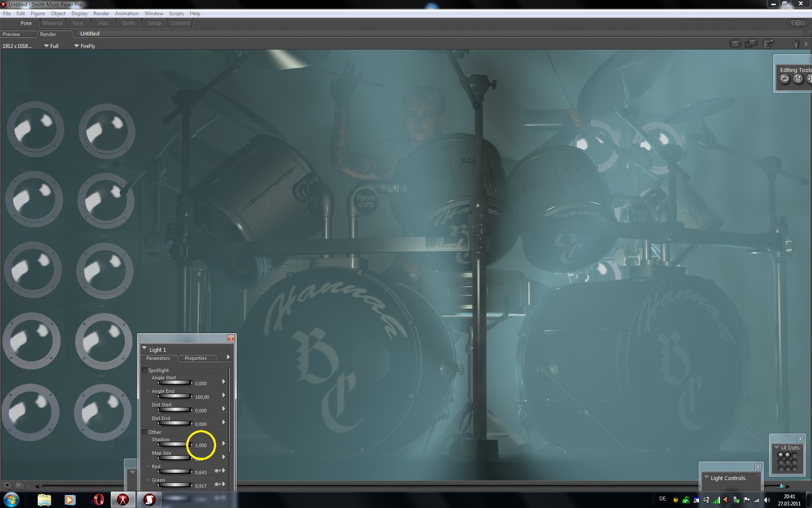
Task: Open the Render menu
Action: click(x=101, y=14)
